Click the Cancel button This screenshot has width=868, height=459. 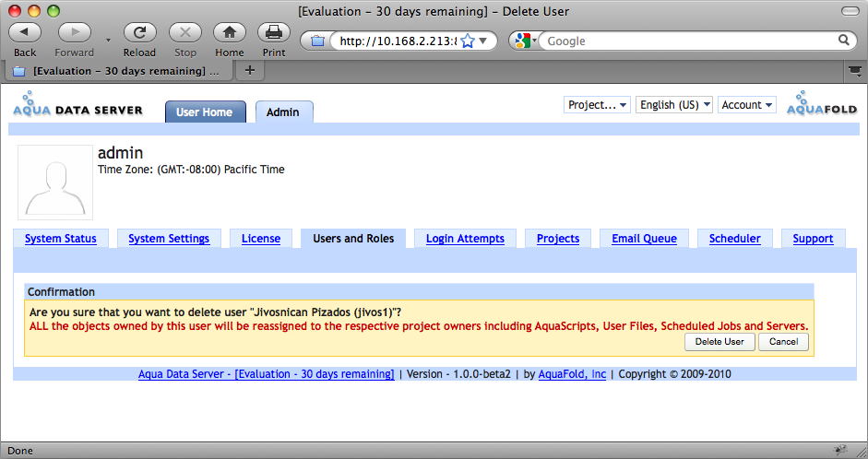(783, 342)
